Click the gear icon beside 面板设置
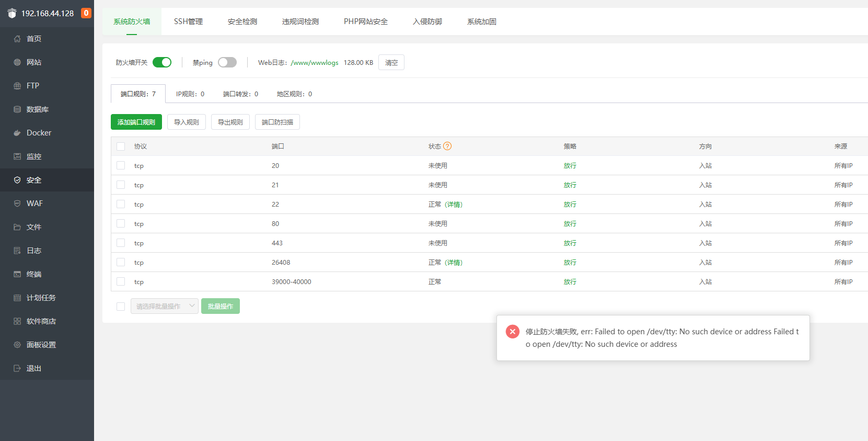868x441 pixels. [17, 345]
